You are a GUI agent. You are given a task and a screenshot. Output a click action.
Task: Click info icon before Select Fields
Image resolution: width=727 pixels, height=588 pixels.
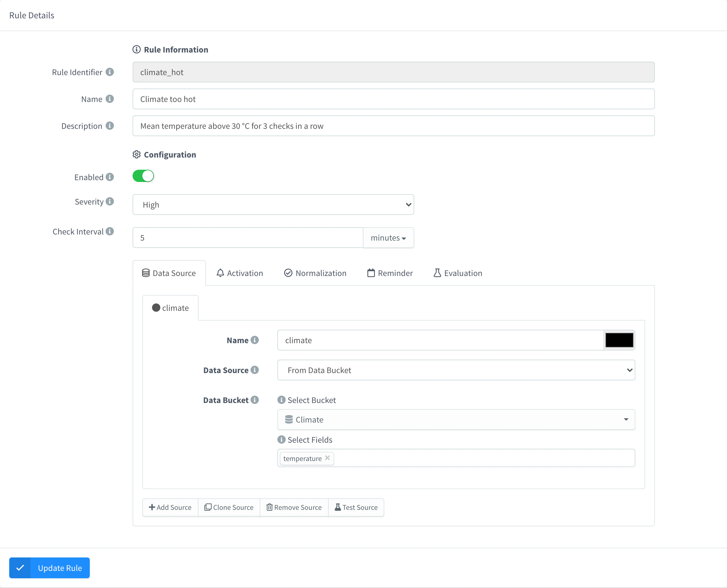[x=281, y=439]
